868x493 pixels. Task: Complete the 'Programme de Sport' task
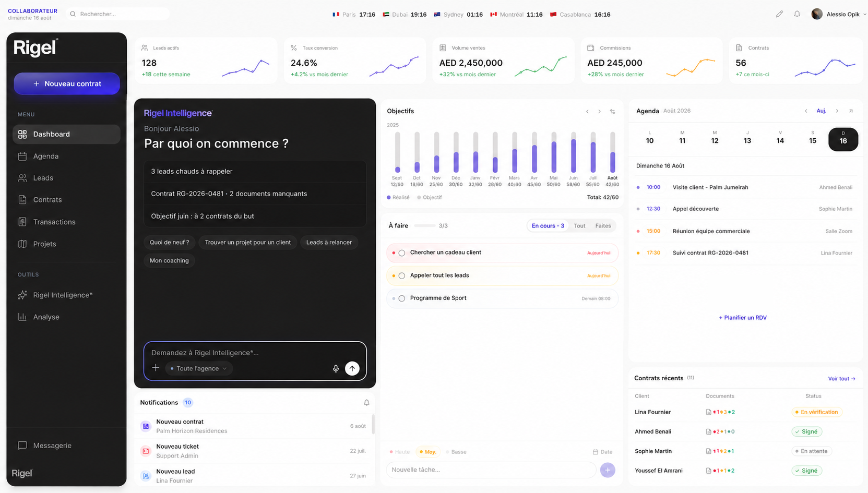coord(402,298)
